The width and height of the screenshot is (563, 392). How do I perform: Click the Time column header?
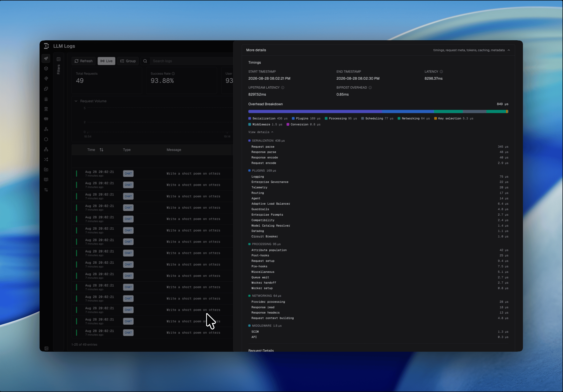pos(91,150)
